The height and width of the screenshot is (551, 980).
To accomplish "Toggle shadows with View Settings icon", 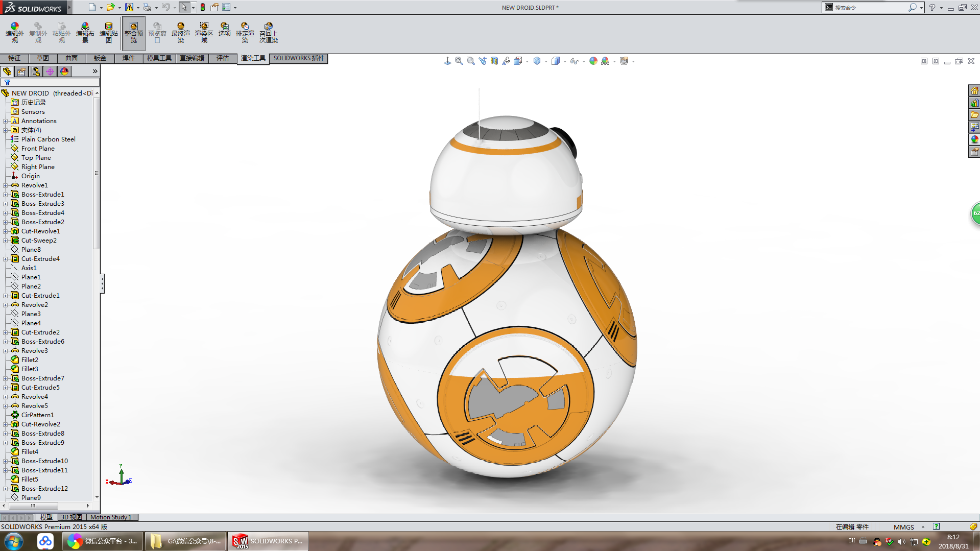I will [x=624, y=61].
